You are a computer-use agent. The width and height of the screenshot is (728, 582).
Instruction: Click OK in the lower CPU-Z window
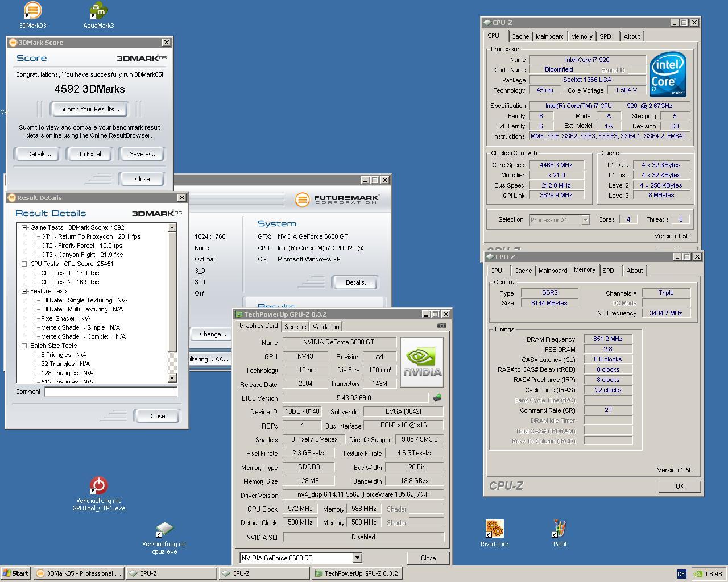click(x=680, y=487)
